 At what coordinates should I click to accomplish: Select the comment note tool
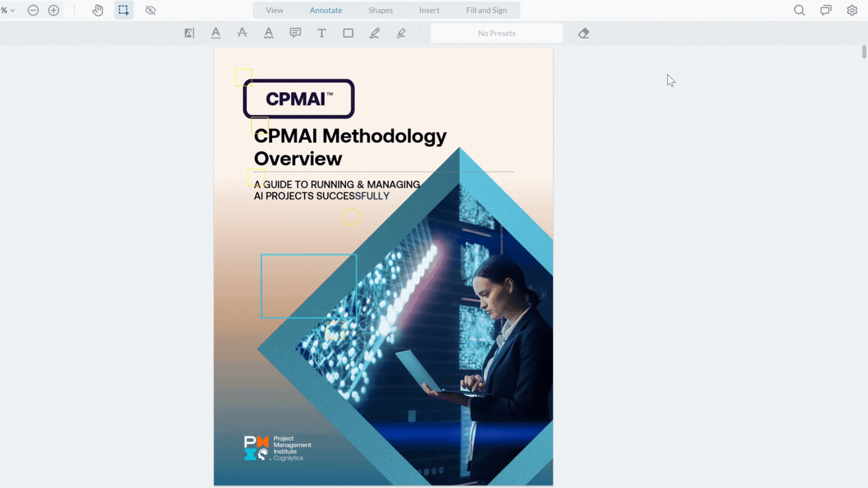coord(295,33)
